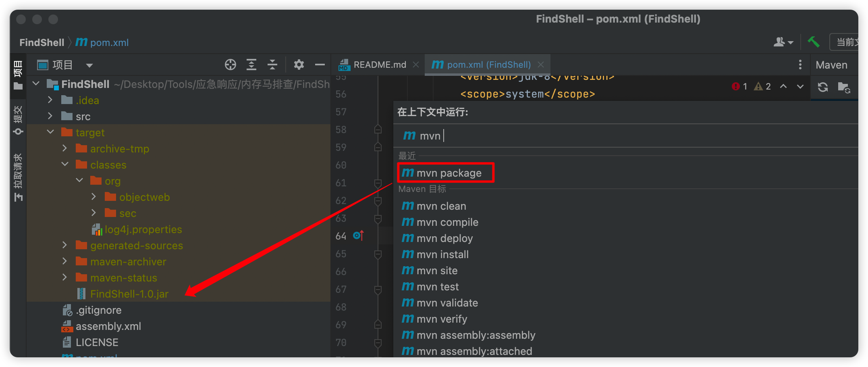Image resolution: width=868 pixels, height=367 pixels.
Task: Open the Commit sidebar tool button
Action: [18, 120]
